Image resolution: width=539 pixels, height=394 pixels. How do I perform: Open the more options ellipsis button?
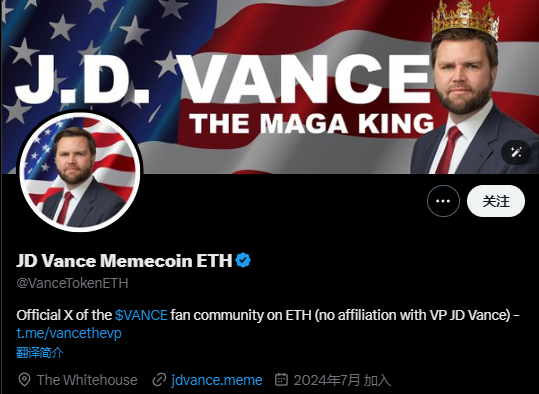pyautogui.click(x=443, y=201)
